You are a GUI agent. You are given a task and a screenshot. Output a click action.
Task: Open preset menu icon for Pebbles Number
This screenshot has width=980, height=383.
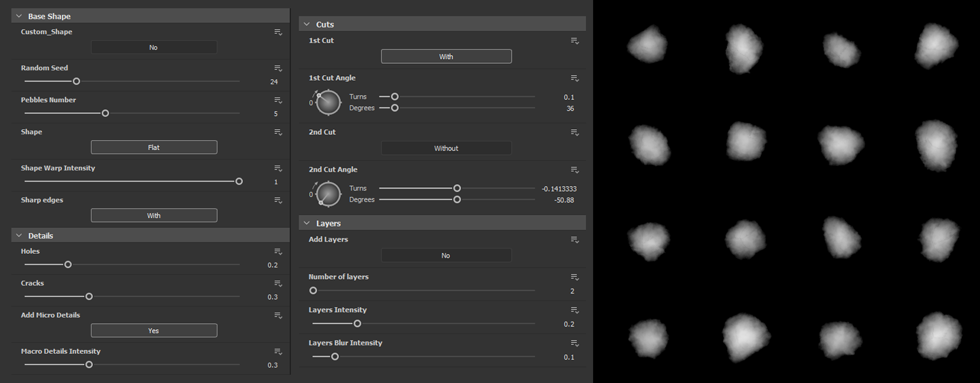coord(278,100)
